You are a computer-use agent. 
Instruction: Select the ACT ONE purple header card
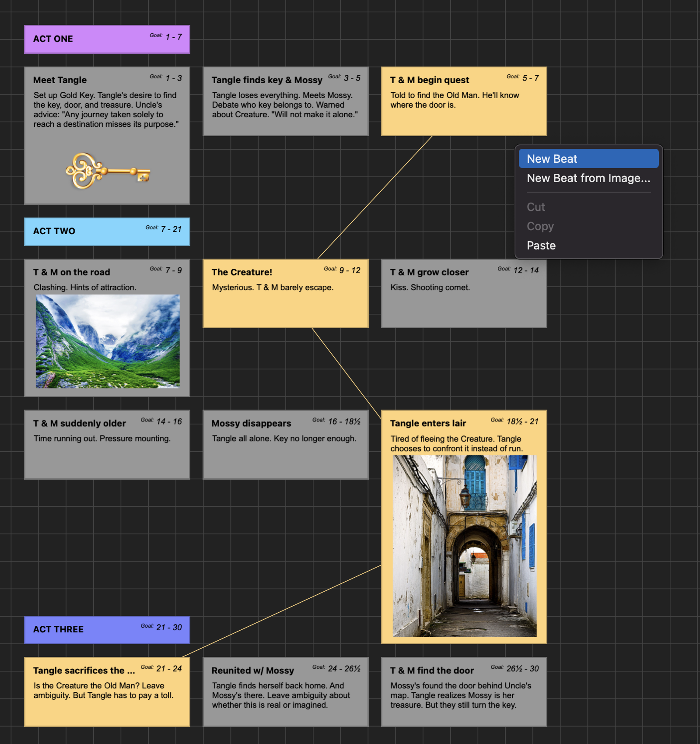click(x=107, y=39)
